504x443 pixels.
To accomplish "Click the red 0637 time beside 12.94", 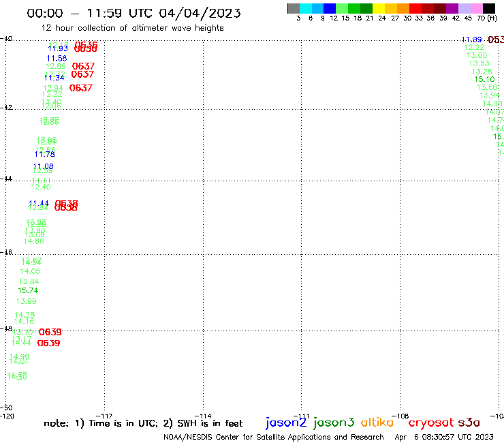I will pyautogui.click(x=81, y=88).
